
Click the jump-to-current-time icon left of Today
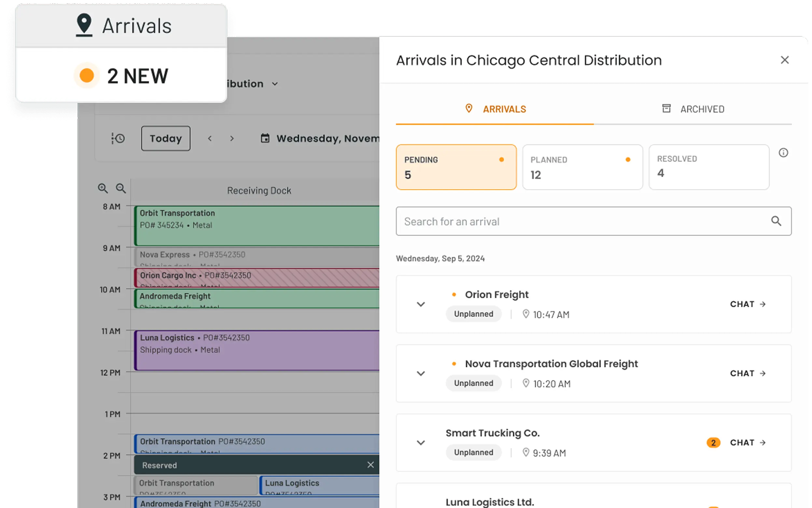[x=118, y=138]
